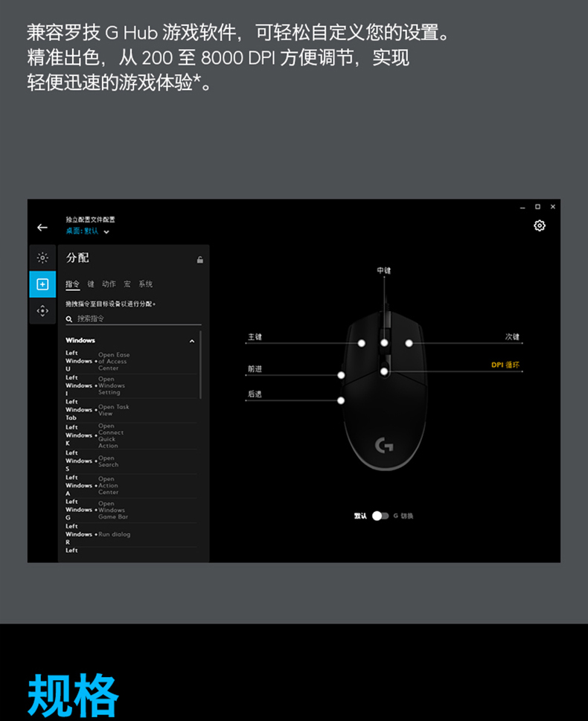Click the 前进 label
Image resolution: width=588 pixels, height=721 pixels.
[255, 369]
